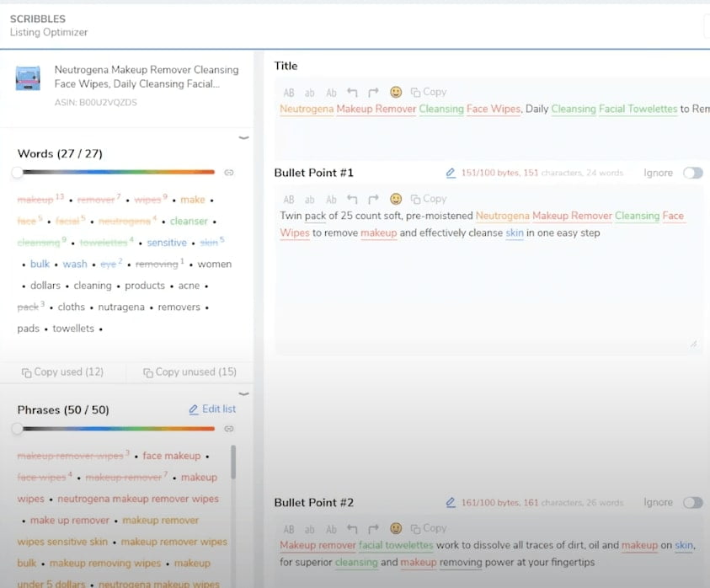Toggle Ignore switch for Bullet Point #1
Screen dimensions: 710x588
[x=693, y=173]
